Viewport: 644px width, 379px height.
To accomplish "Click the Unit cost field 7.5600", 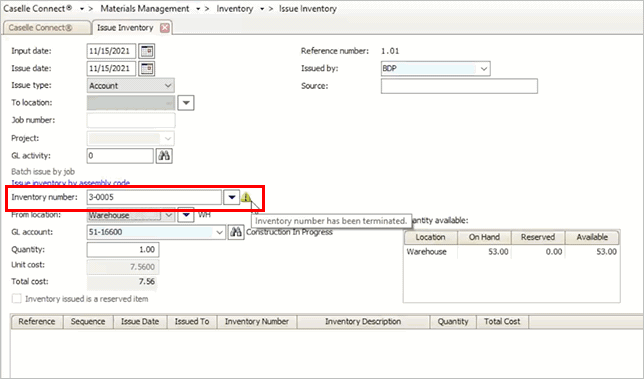I will tap(123, 267).
